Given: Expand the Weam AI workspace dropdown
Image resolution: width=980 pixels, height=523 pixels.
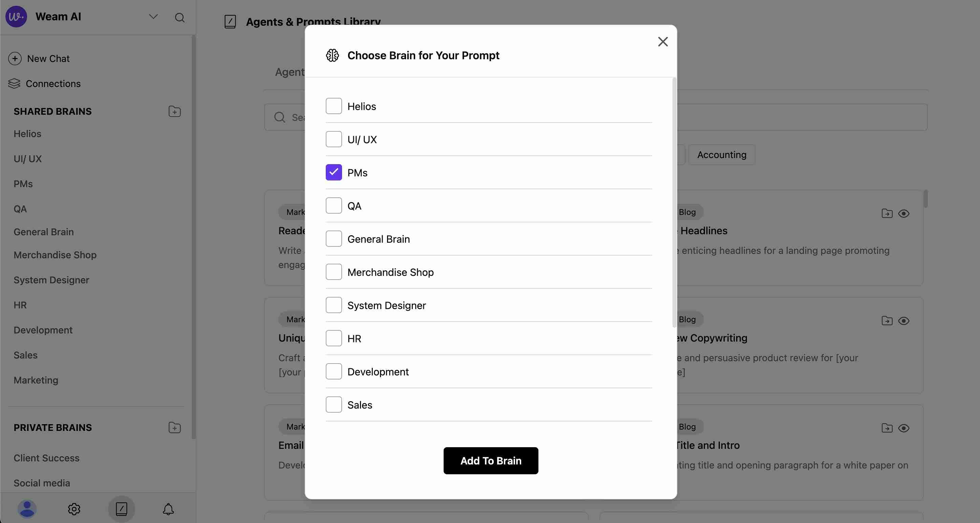Looking at the screenshot, I should [153, 17].
